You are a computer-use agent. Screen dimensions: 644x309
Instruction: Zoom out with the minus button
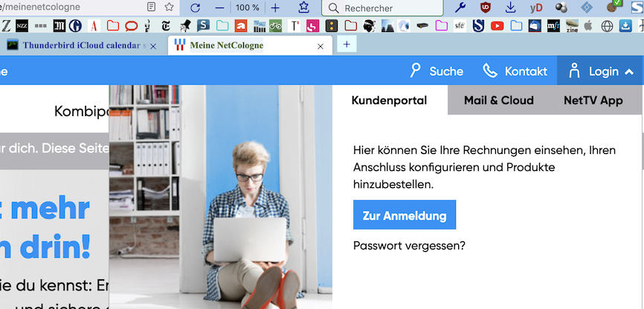tap(219, 7)
